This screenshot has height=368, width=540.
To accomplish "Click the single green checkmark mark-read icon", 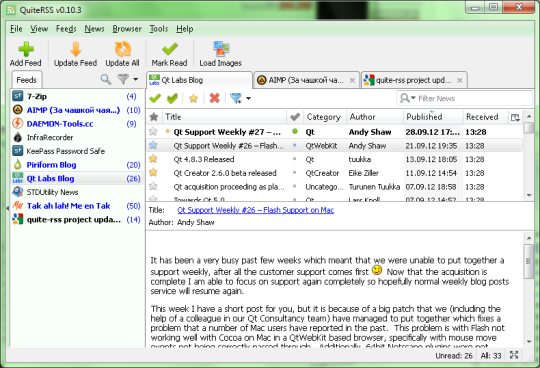I will (155, 98).
